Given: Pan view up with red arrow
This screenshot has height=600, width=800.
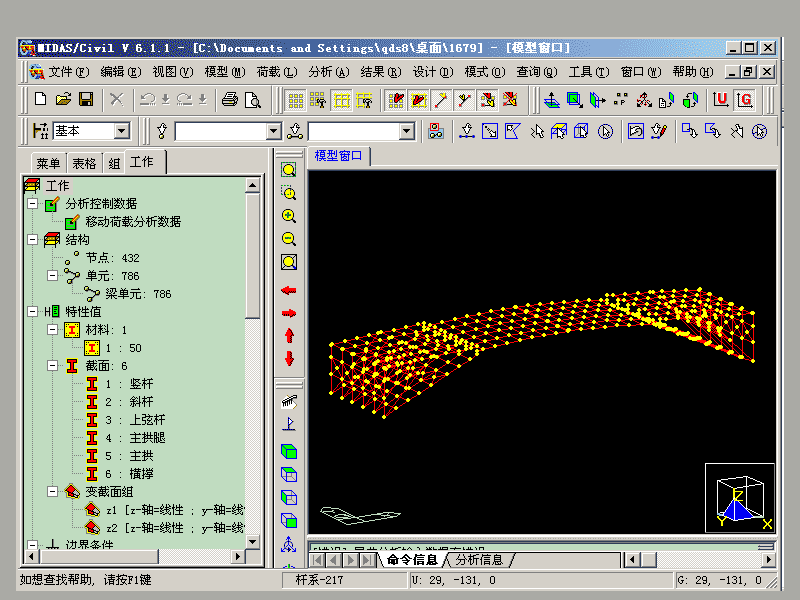Looking at the screenshot, I should (289, 336).
